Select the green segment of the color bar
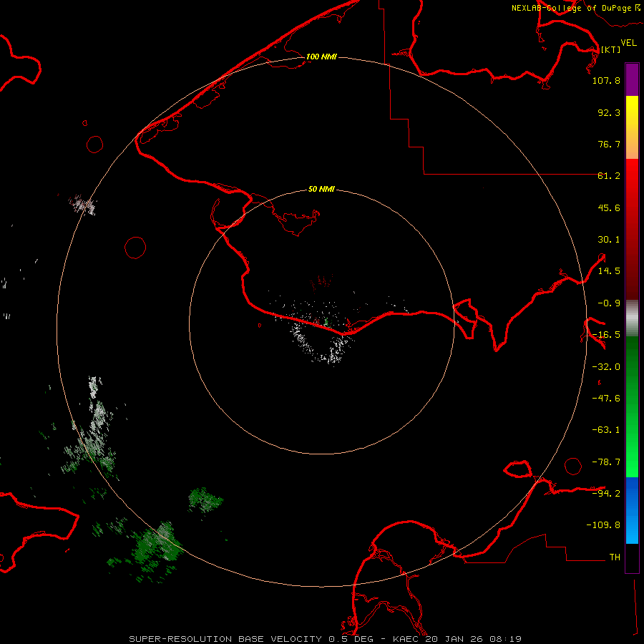644x644 pixels. point(632,406)
